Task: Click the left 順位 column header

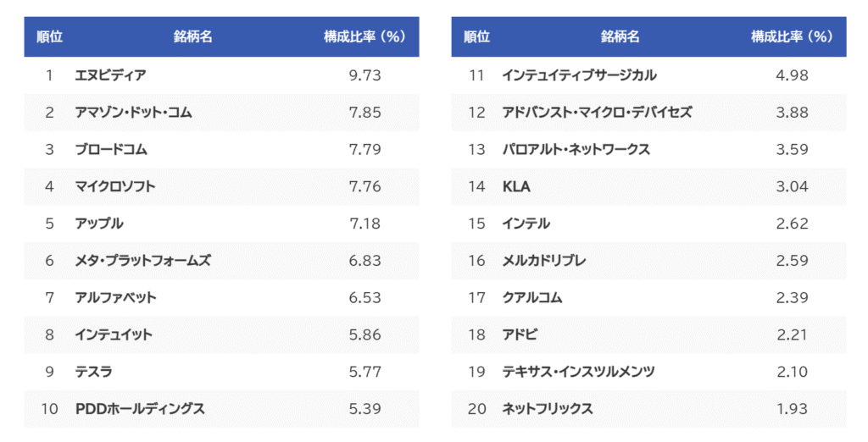Action: (x=49, y=36)
